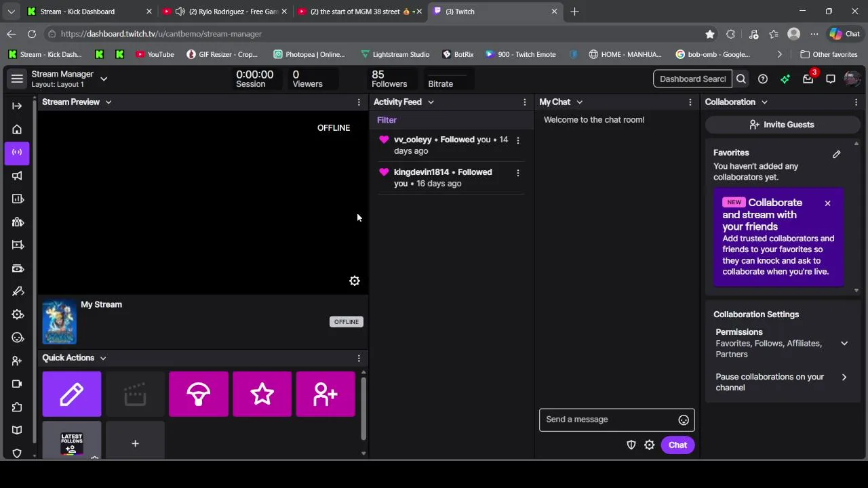Open the emote picker smiley in chat input

click(684, 420)
